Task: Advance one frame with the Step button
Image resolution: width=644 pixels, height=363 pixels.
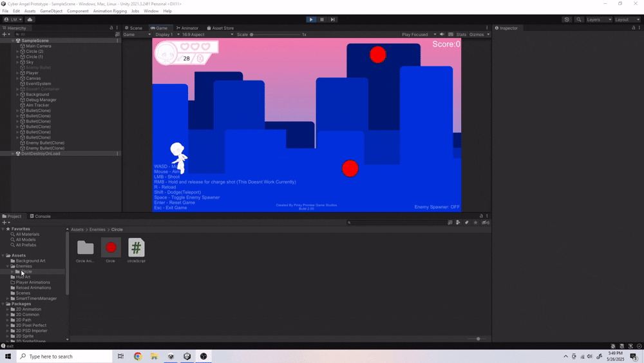Action: [x=333, y=19]
